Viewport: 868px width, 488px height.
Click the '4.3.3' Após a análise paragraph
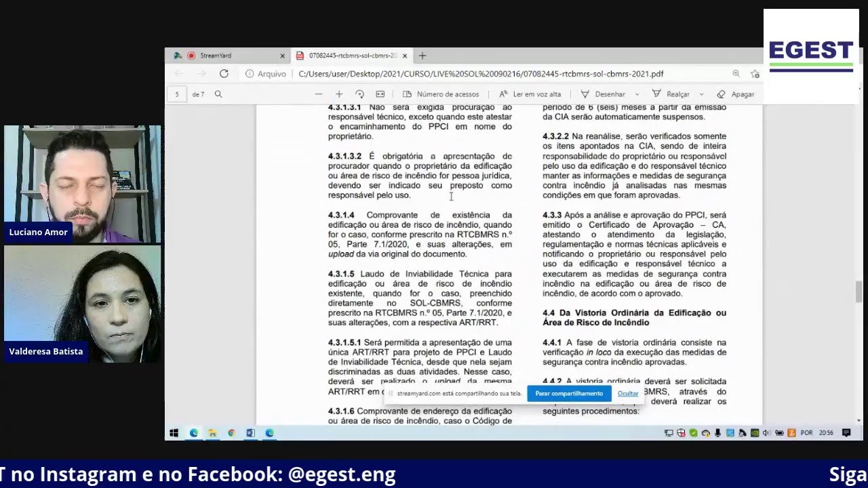click(x=634, y=254)
